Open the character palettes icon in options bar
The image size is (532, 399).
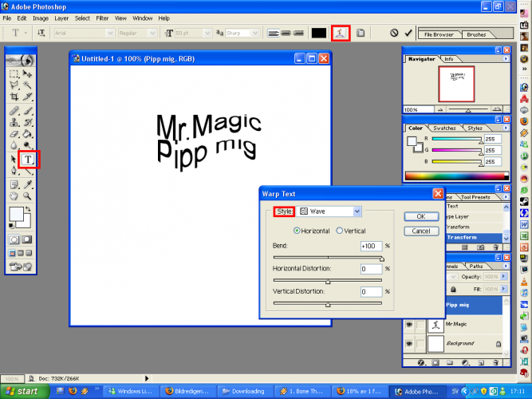[x=361, y=33]
